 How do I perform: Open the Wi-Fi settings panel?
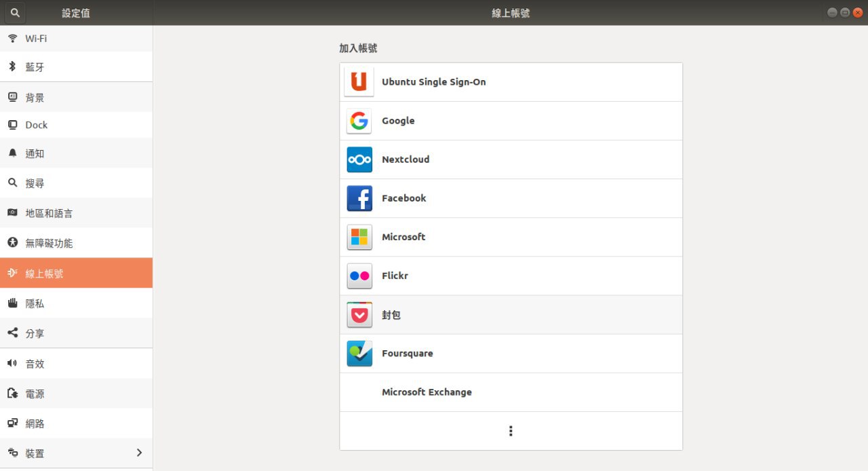click(x=76, y=39)
